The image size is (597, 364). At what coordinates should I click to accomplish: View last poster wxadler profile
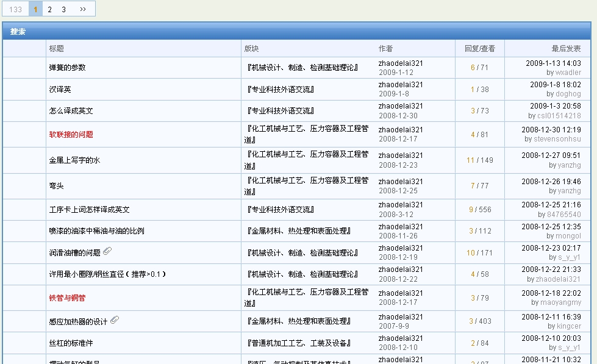(x=568, y=73)
